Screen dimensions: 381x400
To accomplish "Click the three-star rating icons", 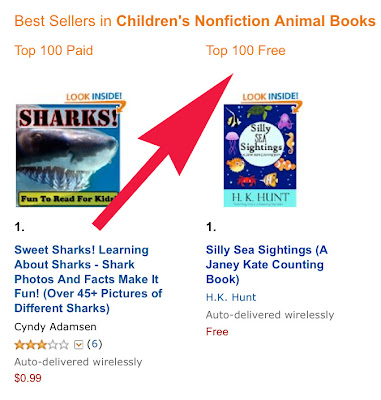I will click(x=42, y=344).
